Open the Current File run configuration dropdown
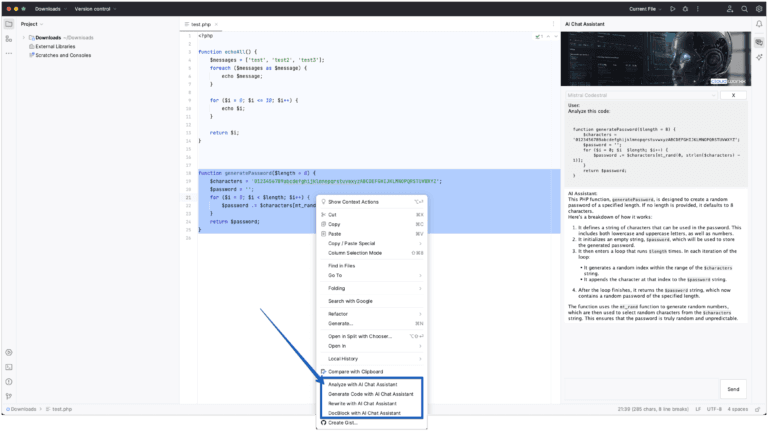768x431 pixels. click(x=645, y=9)
